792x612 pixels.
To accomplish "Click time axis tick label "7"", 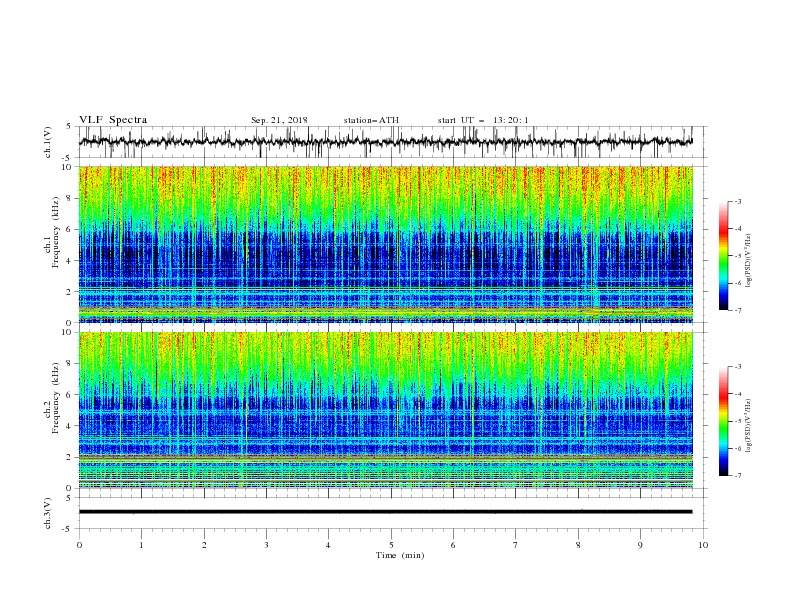I will (x=516, y=545).
